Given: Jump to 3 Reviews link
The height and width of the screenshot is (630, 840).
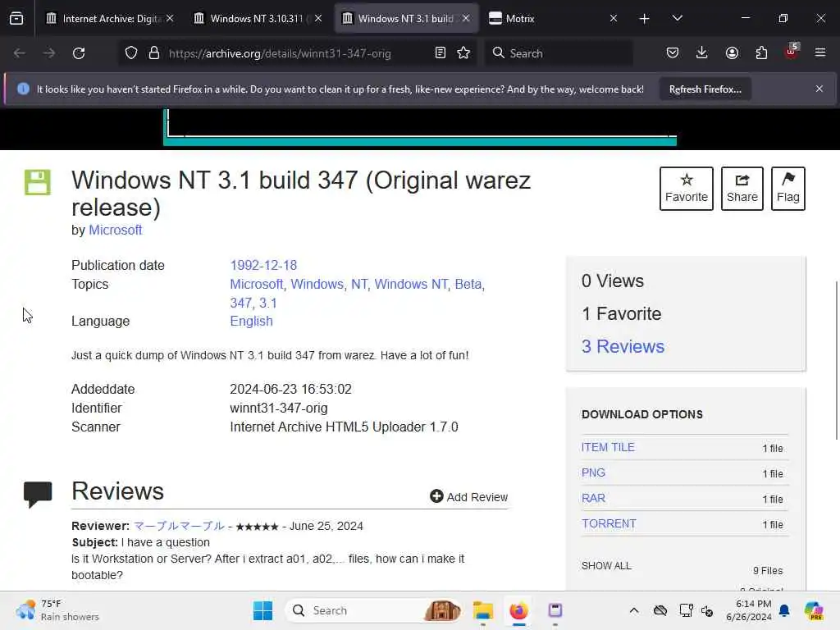Looking at the screenshot, I should tap(623, 347).
